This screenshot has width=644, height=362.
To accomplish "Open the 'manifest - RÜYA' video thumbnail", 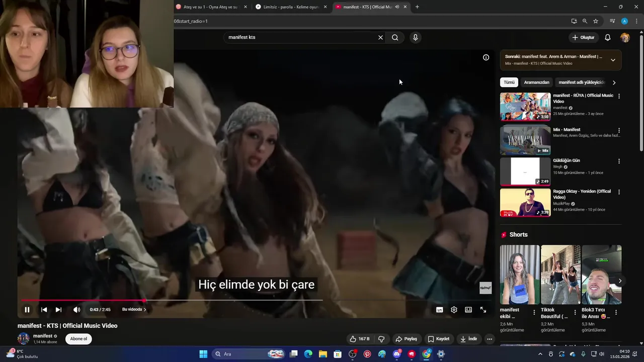I will click(525, 107).
